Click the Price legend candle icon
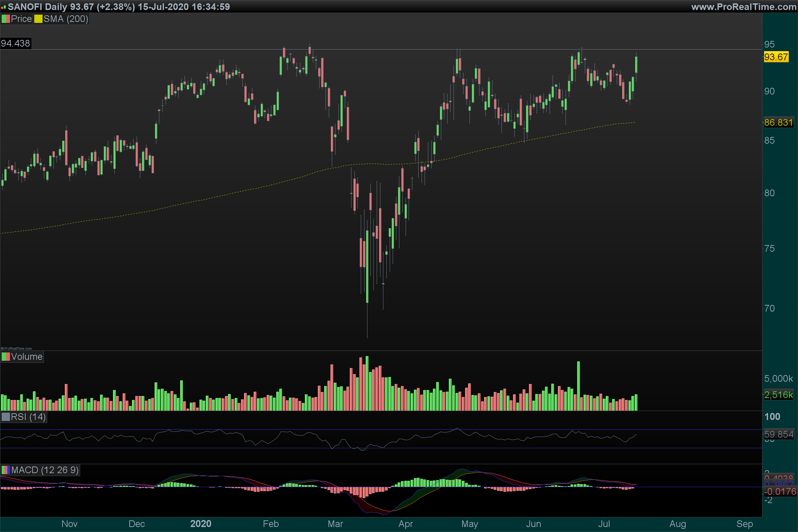The width and height of the screenshot is (798, 532). point(6,19)
